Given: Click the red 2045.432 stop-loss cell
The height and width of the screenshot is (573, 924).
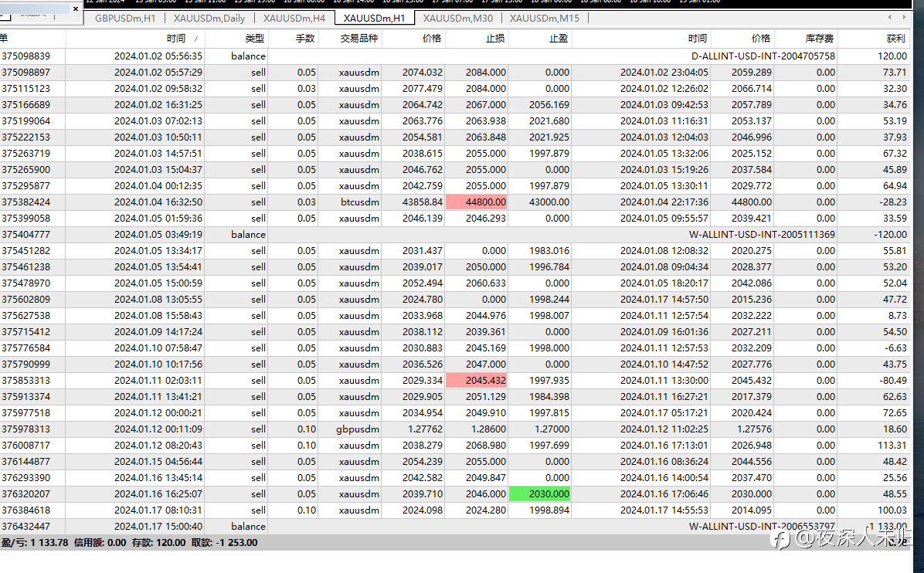Looking at the screenshot, I should (477, 381).
